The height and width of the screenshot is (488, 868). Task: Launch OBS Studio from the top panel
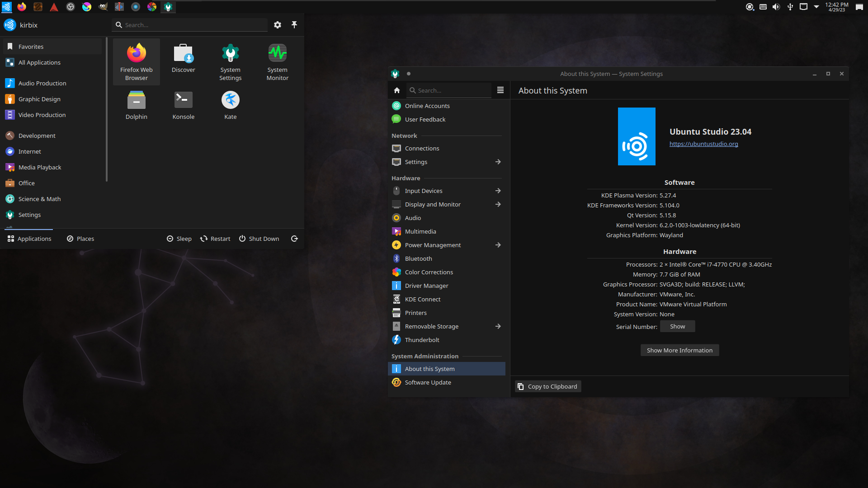click(x=71, y=7)
